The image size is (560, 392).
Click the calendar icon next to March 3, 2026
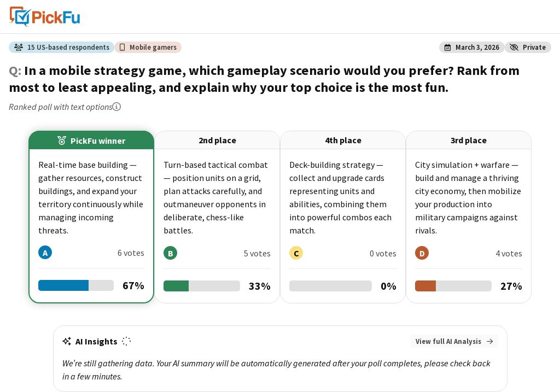447,48
